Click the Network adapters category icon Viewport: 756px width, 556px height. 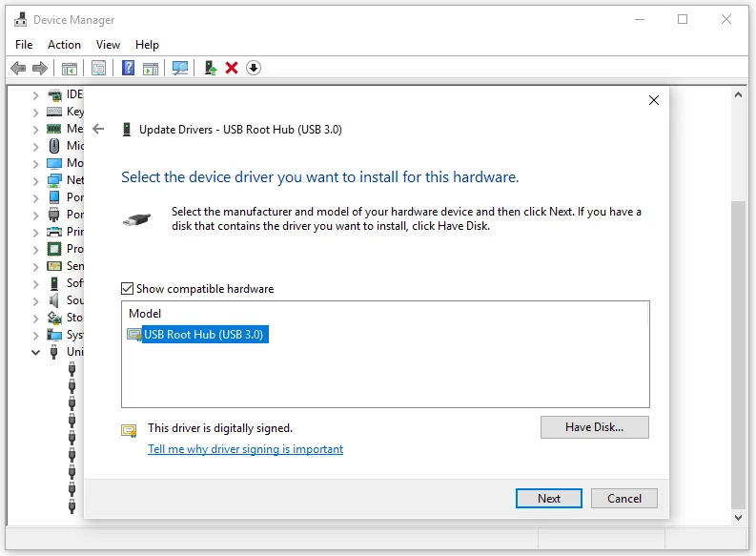click(x=54, y=180)
